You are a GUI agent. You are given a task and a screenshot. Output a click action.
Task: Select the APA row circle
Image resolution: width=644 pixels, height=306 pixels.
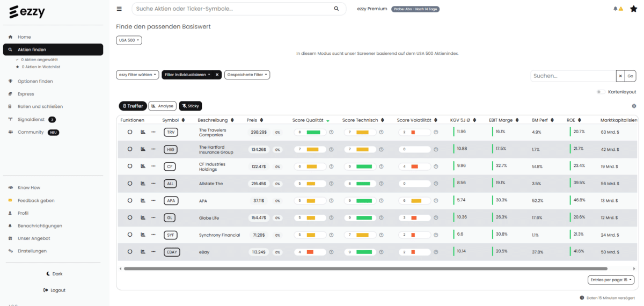130,200
